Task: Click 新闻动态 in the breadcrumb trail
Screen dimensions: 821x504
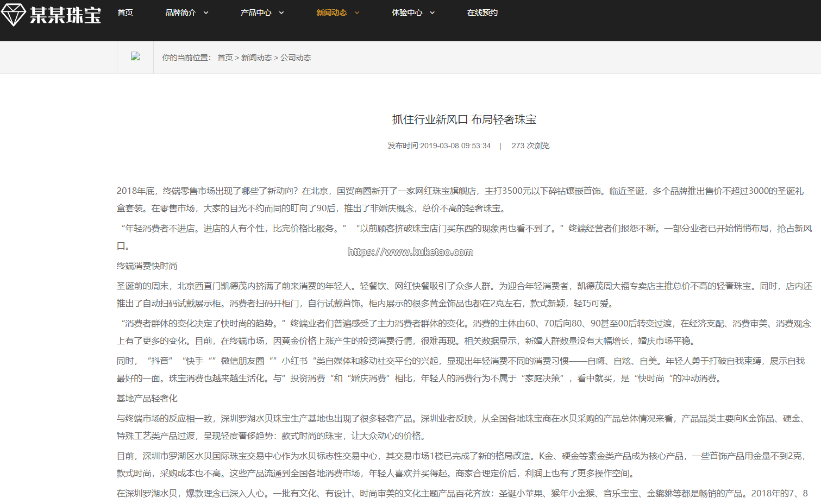Action: 256,58
